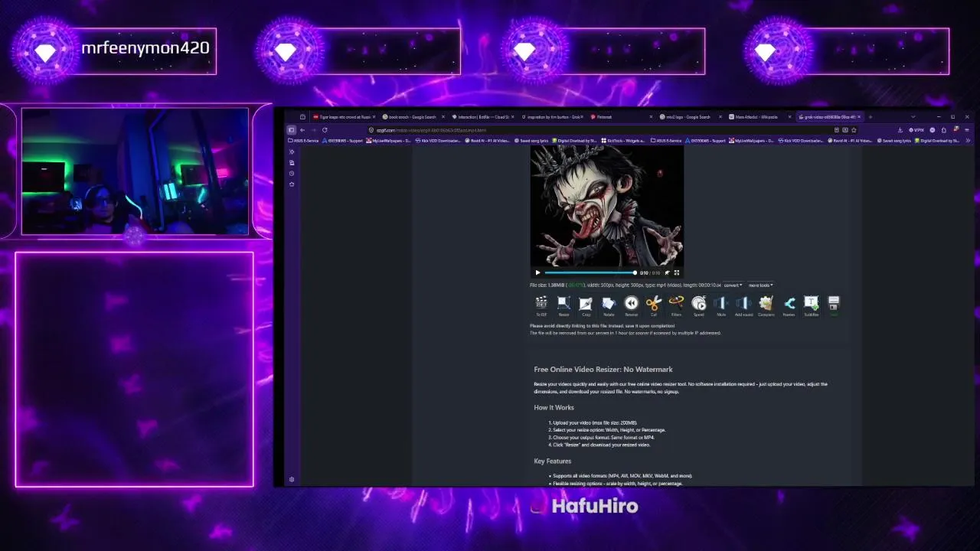The image size is (980, 551).
Task: Switch to inspiration by tim burton Grok tab
Action: tap(551, 117)
